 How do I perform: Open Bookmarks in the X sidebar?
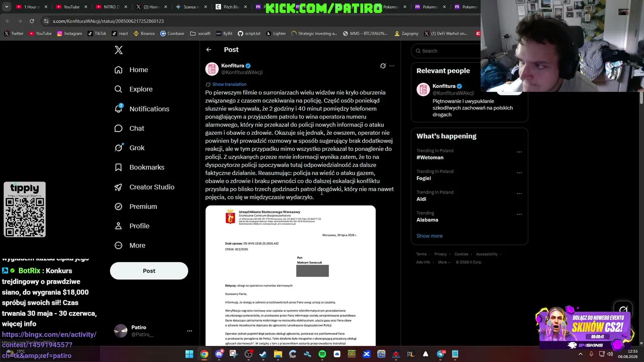pyautogui.click(x=139, y=167)
